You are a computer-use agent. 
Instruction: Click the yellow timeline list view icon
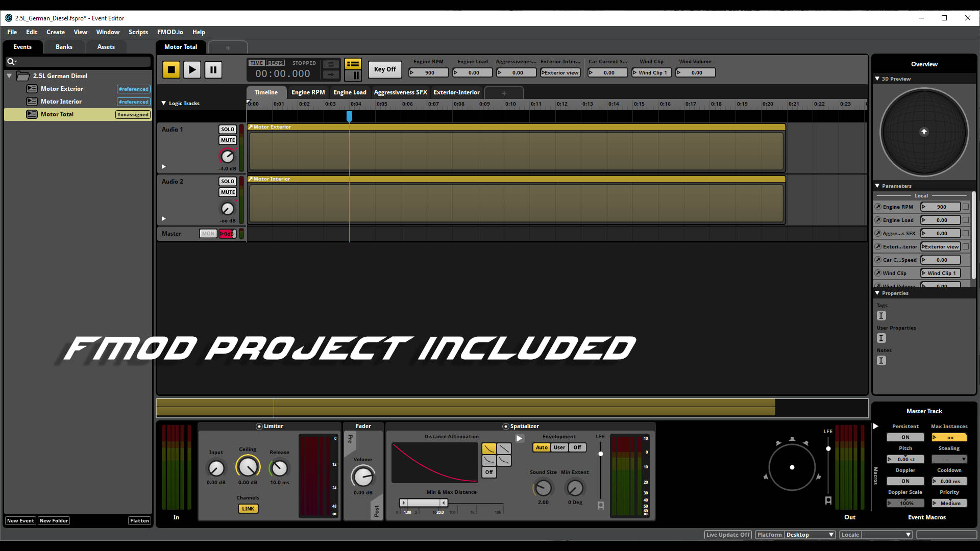coord(353,64)
